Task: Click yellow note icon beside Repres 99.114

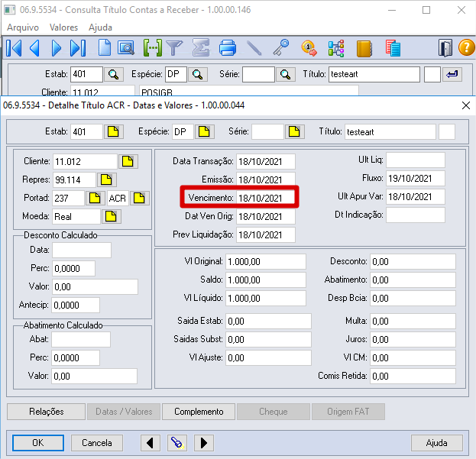Action: (106, 179)
